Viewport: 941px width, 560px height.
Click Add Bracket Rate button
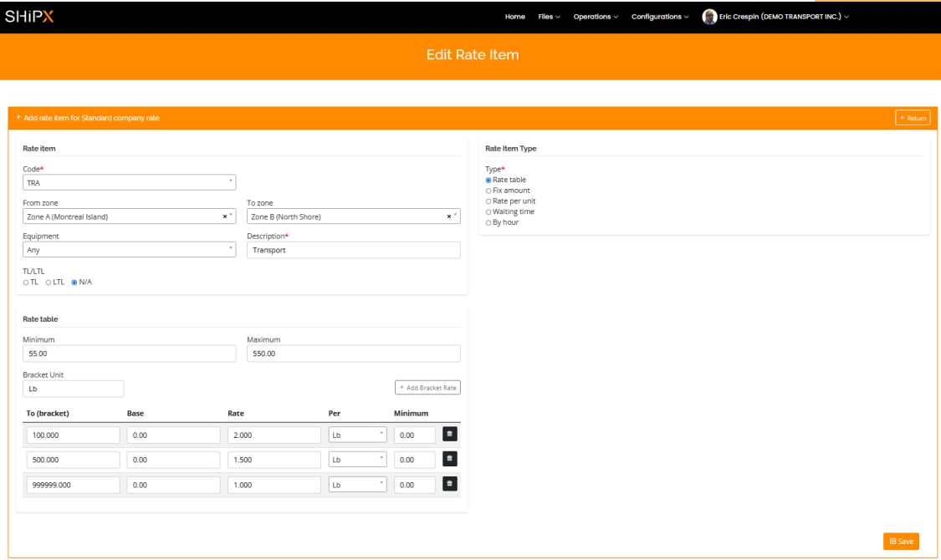point(427,388)
